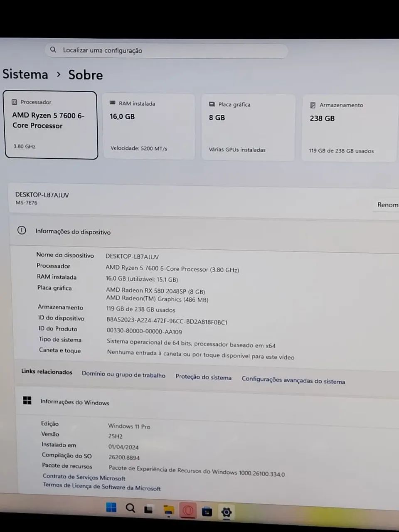Open the Windows Start button in taskbar
Viewport: 399px width, 532px height.
111,507
